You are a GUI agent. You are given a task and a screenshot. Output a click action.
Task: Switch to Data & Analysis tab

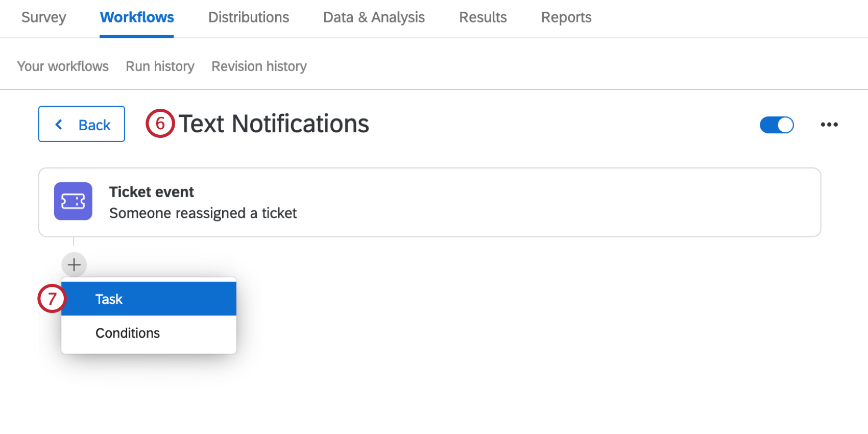[x=374, y=17]
